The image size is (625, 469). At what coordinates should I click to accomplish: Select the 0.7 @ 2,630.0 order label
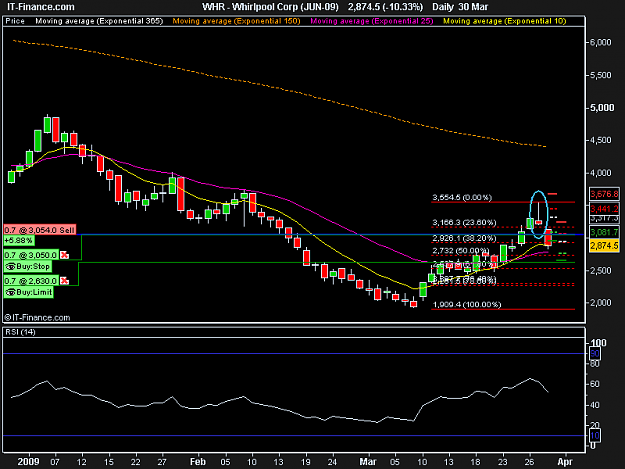point(31,281)
